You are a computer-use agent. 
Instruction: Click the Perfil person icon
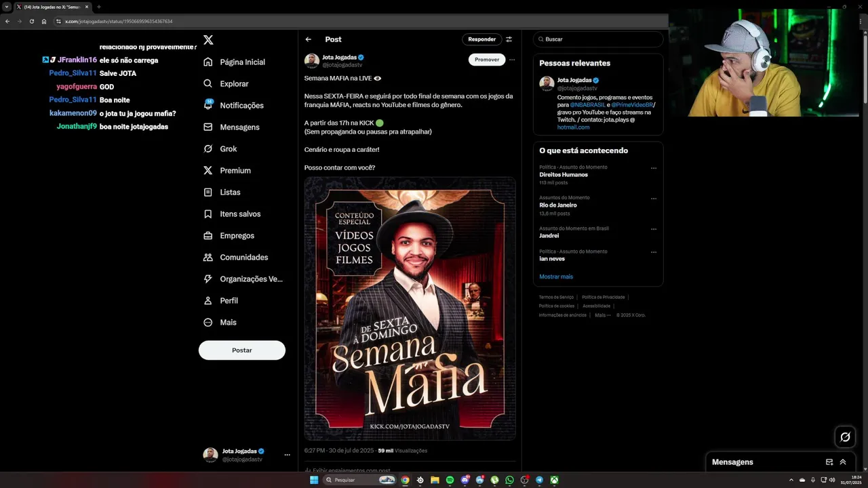208,300
